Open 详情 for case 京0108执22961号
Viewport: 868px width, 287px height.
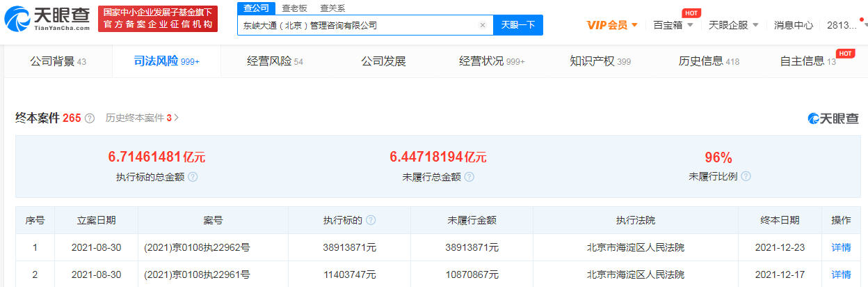(841, 274)
